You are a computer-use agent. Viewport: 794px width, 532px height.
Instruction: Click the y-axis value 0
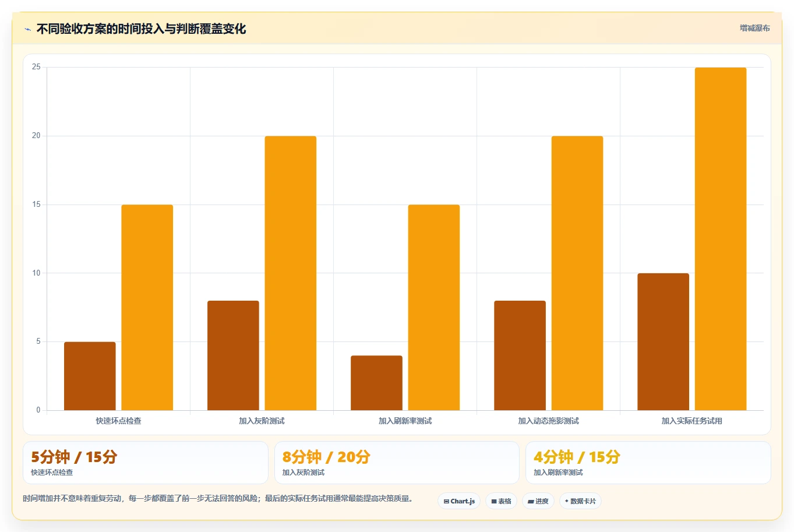pos(38,410)
